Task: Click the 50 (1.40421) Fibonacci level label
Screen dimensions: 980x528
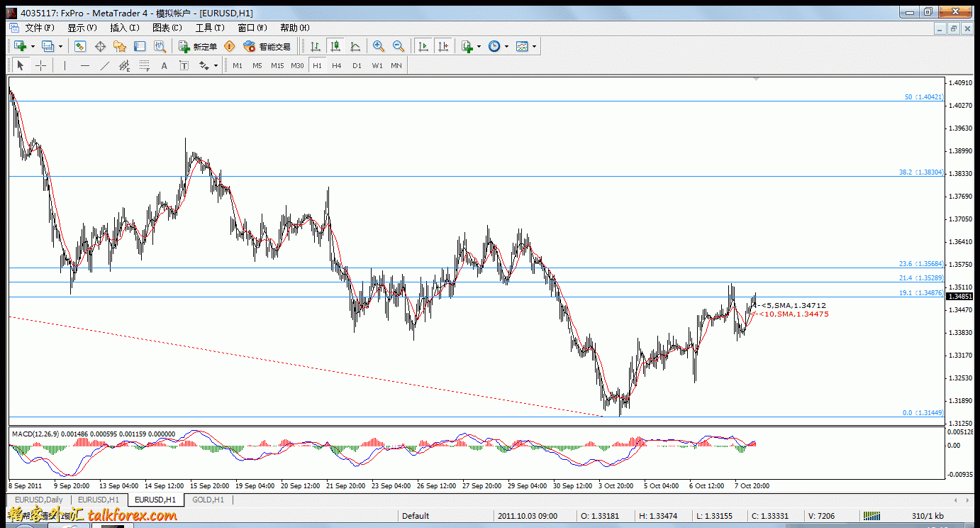Action: [924, 97]
